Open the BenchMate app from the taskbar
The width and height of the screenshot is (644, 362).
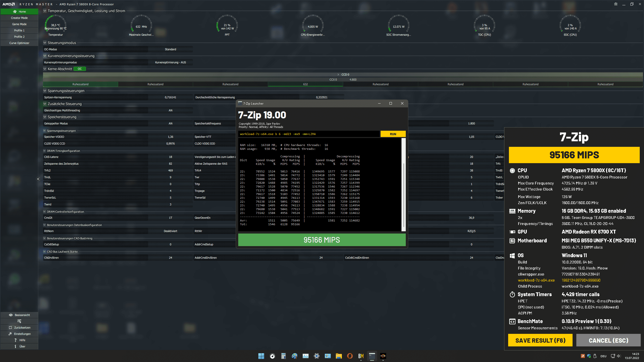[361, 356]
